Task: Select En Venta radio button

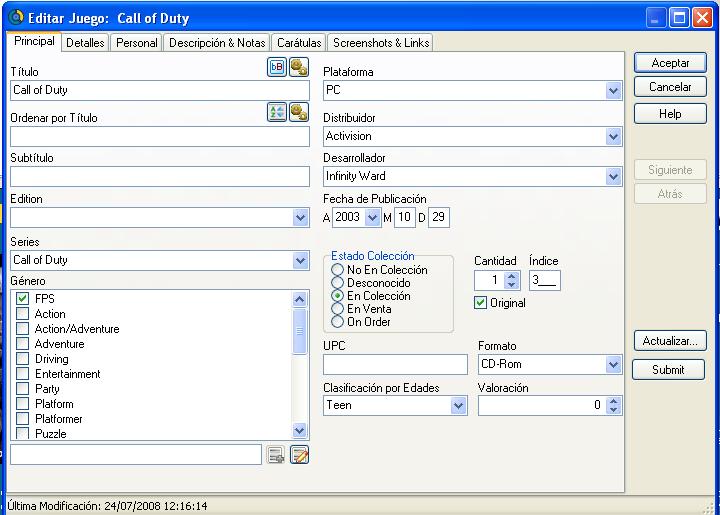Action: [337, 308]
